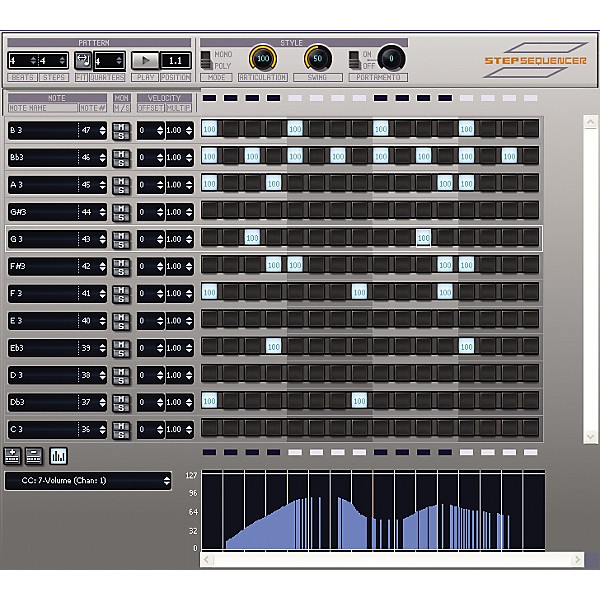600x600 pixels.
Task: Click the add row icon below the note list
Action: click(x=12, y=456)
